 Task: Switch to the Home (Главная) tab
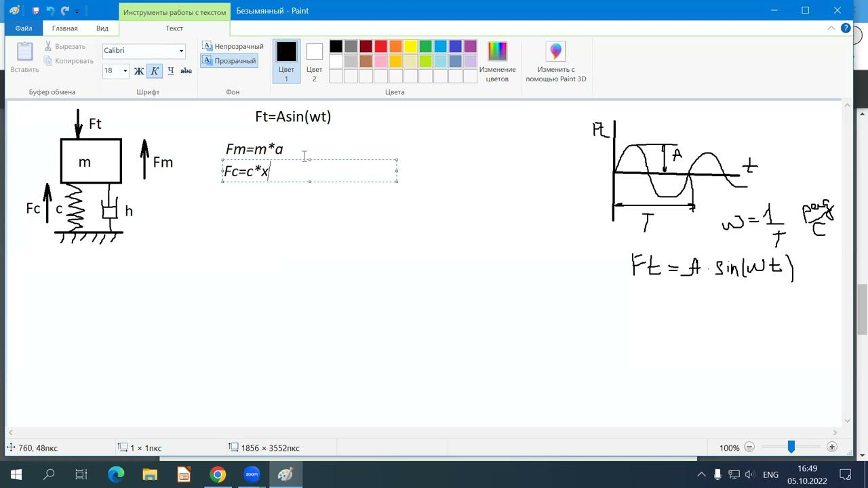(64, 28)
